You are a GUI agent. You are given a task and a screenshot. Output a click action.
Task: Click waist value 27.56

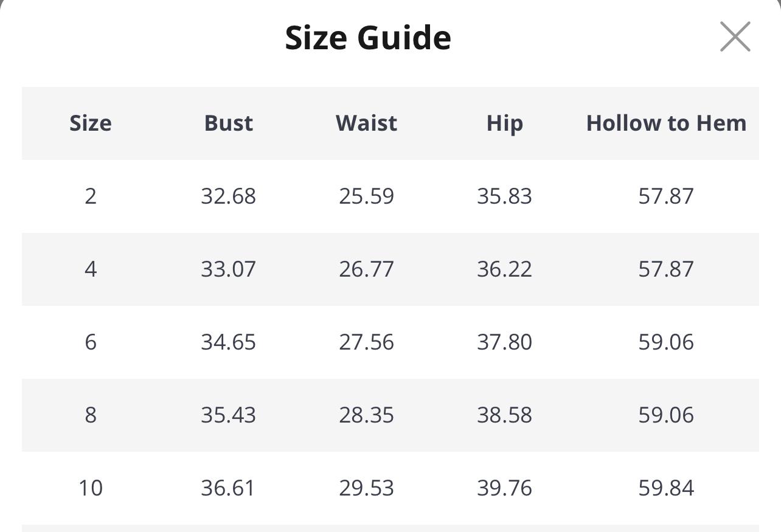pyautogui.click(x=366, y=342)
